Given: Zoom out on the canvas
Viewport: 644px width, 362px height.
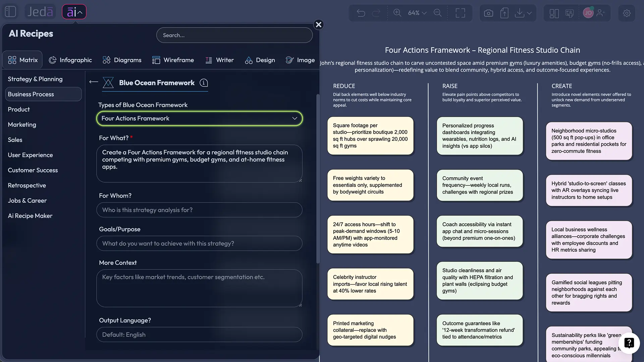Looking at the screenshot, I should click(438, 13).
